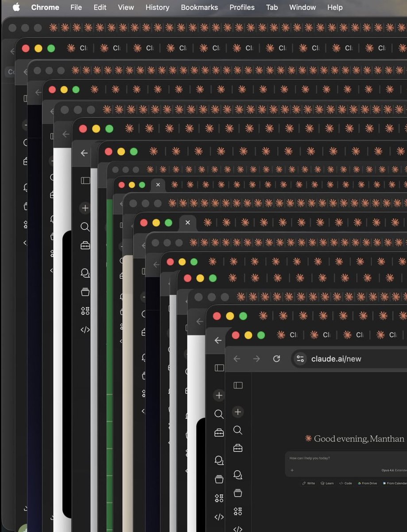
Task: Open the Bookmarks menu
Action: pos(199,7)
